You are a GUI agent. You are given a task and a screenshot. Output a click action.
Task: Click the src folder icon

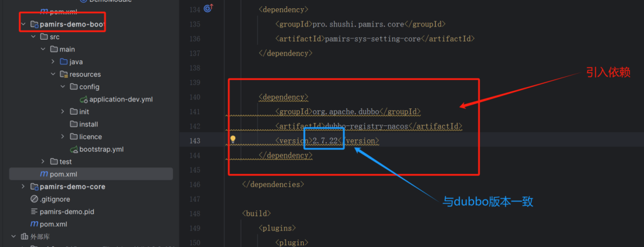click(44, 37)
